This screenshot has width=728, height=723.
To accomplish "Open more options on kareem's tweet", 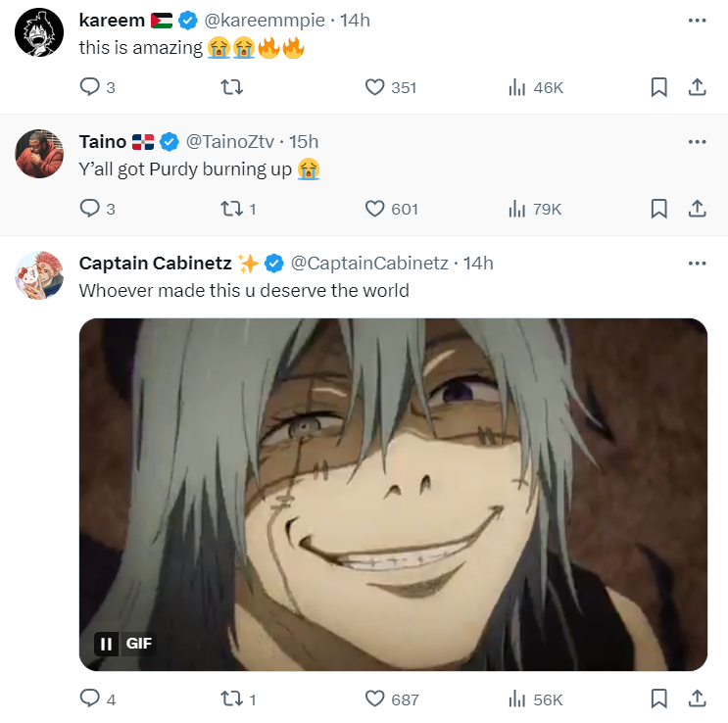I will click(x=697, y=21).
